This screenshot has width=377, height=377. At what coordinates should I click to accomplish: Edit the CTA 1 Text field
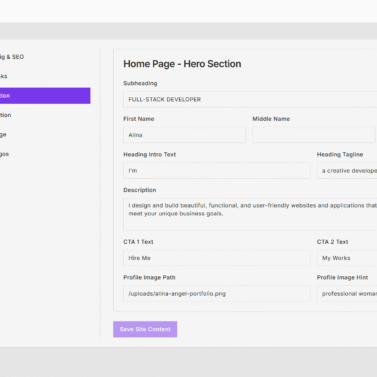[217, 258]
